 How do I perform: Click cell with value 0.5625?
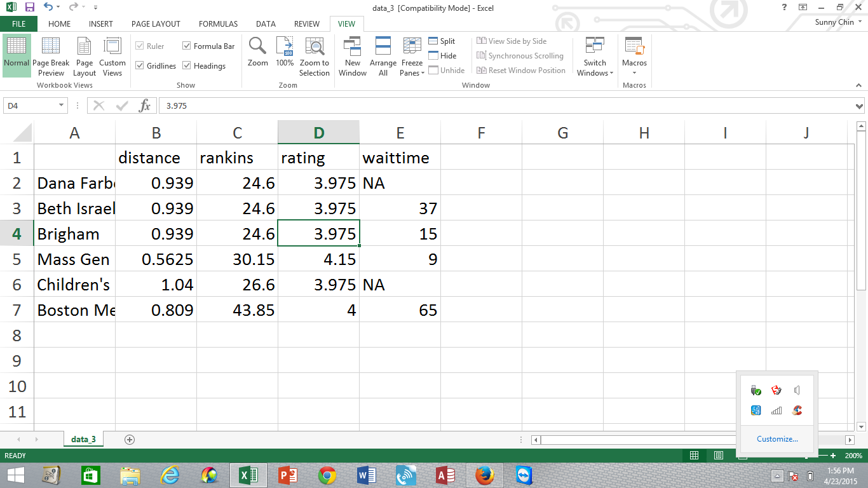click(156, 259)
